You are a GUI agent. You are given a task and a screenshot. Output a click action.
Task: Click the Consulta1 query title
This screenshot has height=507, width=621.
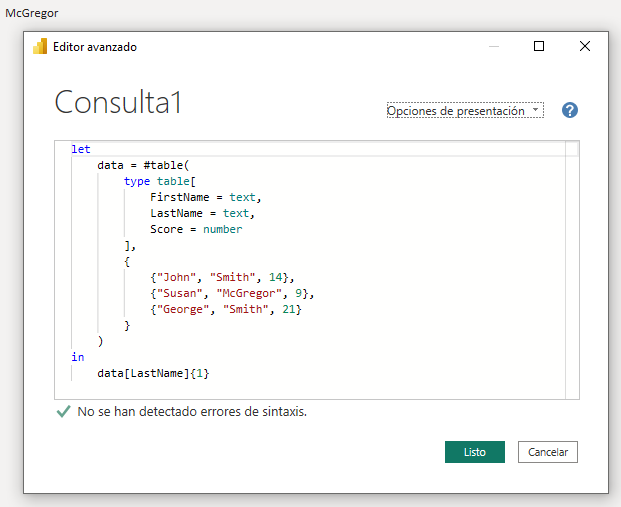point(118,102)
